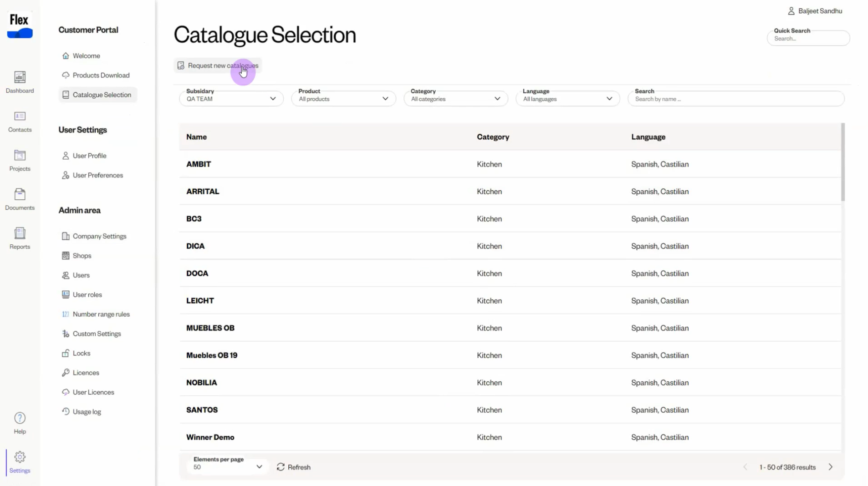Click the Shops storefront icon
This screenshot has height=486, width=868.
(66, 256)
